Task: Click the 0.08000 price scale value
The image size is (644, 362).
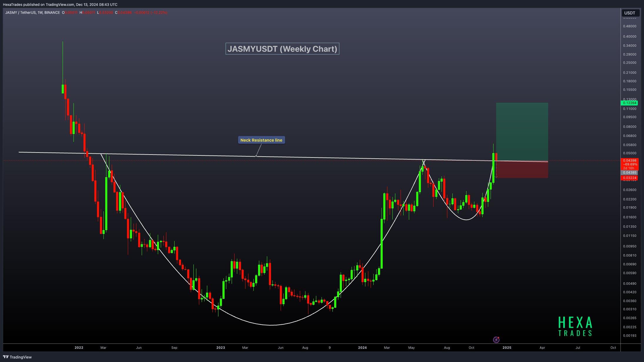Action: [630, 127]
